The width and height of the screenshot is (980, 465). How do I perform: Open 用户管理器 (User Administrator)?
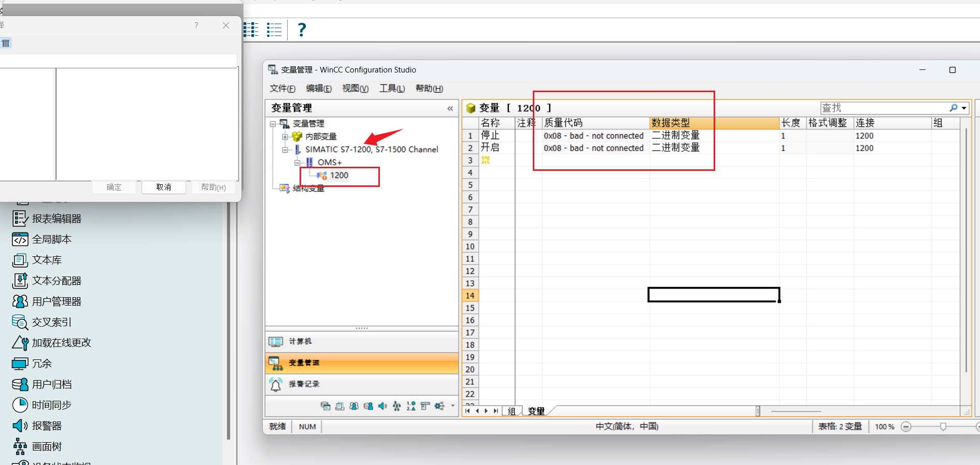pyautogui.click(x=56, y=301)
